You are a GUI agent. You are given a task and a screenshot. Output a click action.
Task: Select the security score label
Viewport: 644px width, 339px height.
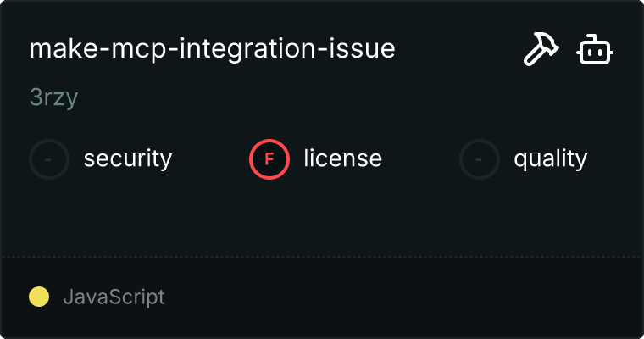coord(128,158)
